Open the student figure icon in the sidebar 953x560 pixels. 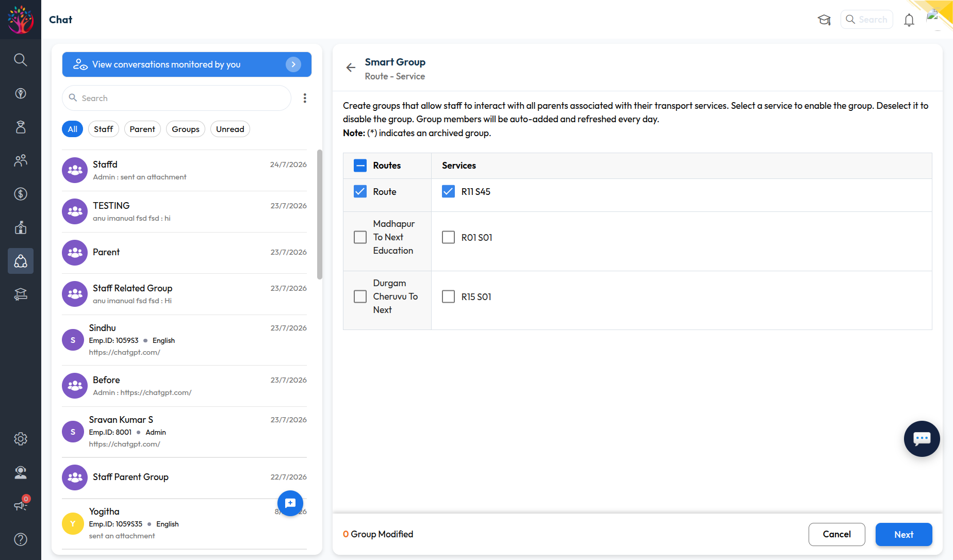point(21,127)
